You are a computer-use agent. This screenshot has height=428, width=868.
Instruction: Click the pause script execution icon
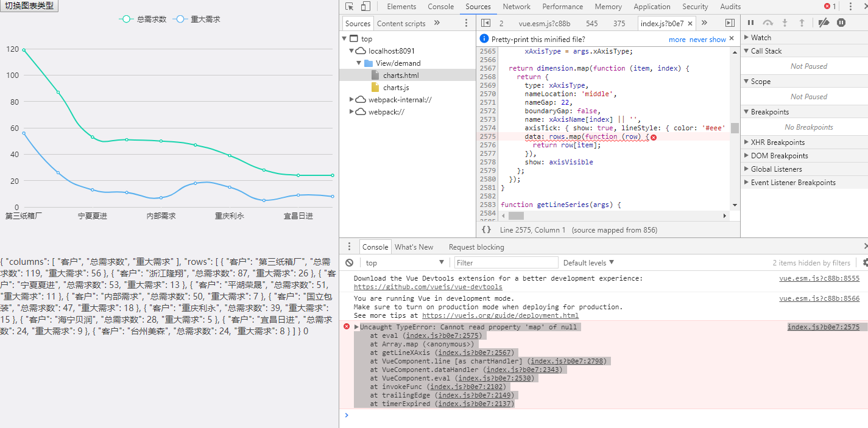click(x=750, y=22)
